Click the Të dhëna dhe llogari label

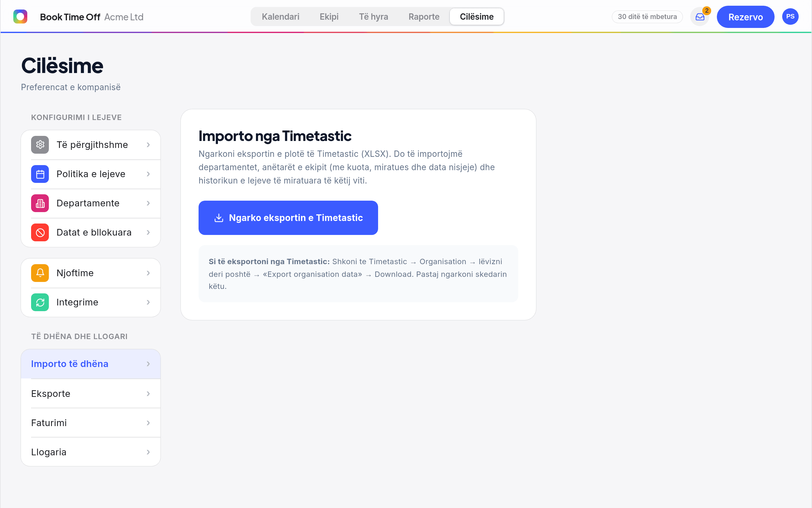tap(79, 337)
